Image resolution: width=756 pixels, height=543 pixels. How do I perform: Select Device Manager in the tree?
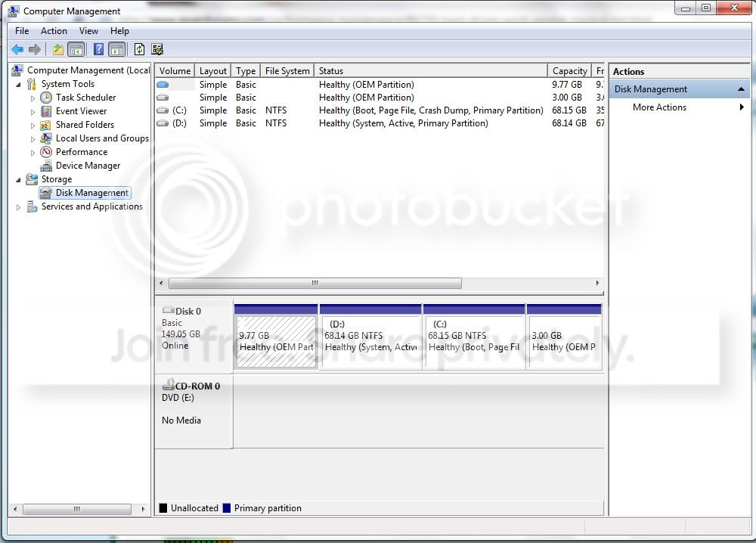88,166
